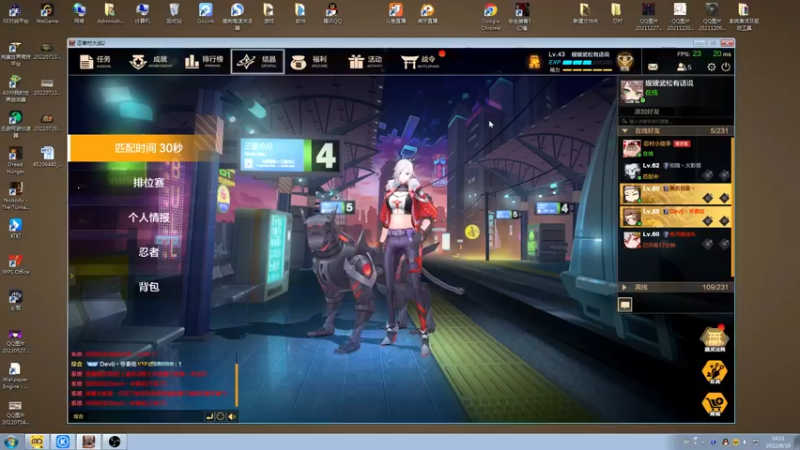
Task: Click first action icon on Lv.80 friend
Action: click(708, 198)
